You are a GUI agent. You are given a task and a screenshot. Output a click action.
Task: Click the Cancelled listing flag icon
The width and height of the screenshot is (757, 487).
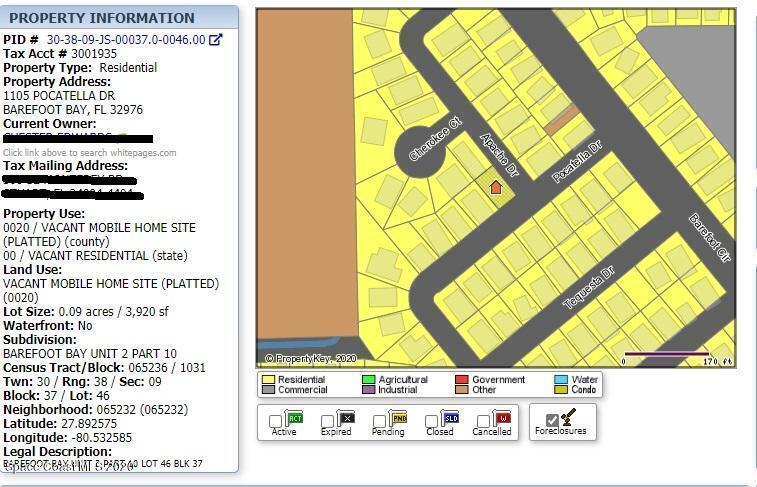(502, 417)
